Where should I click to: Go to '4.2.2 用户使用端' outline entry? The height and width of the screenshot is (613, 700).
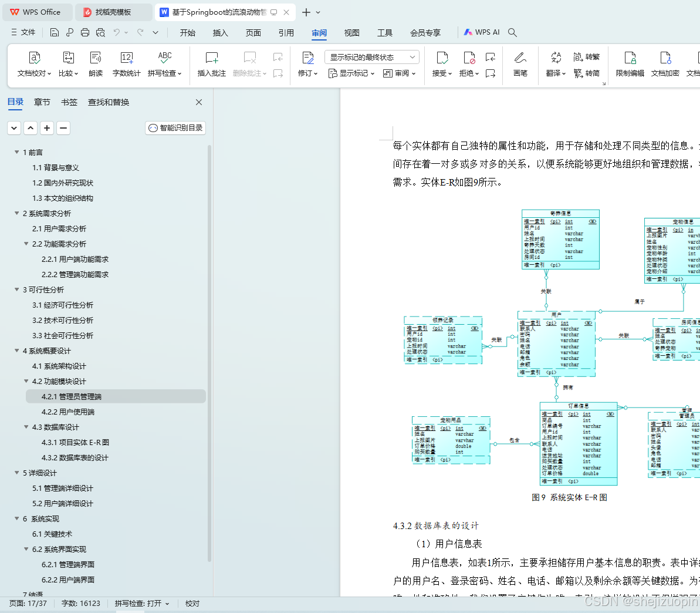click(x=68, y=412)
